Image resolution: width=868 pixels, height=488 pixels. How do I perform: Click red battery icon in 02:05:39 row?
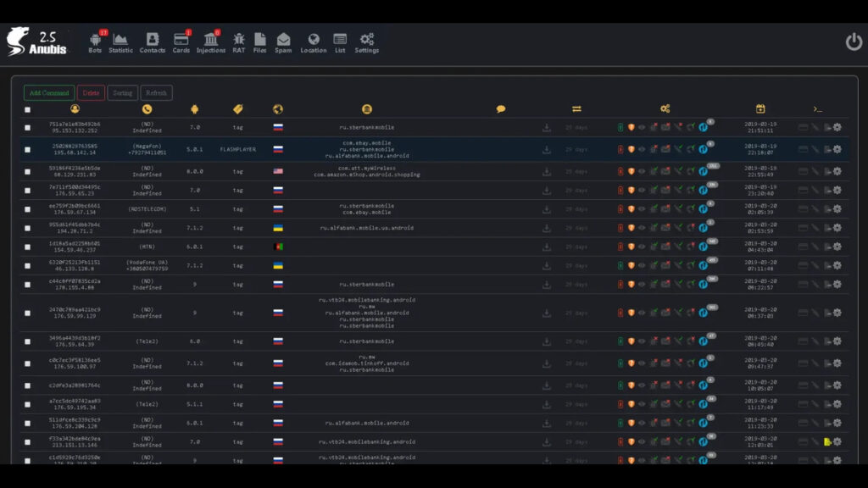(x=620, y=209)
